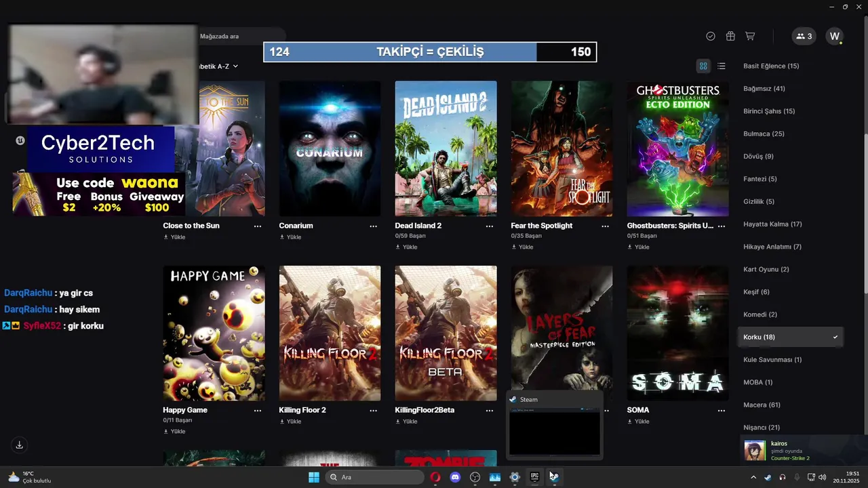Click Yükle under SOMA
This screenshot has width=868, height=488.
coord(638,422)
